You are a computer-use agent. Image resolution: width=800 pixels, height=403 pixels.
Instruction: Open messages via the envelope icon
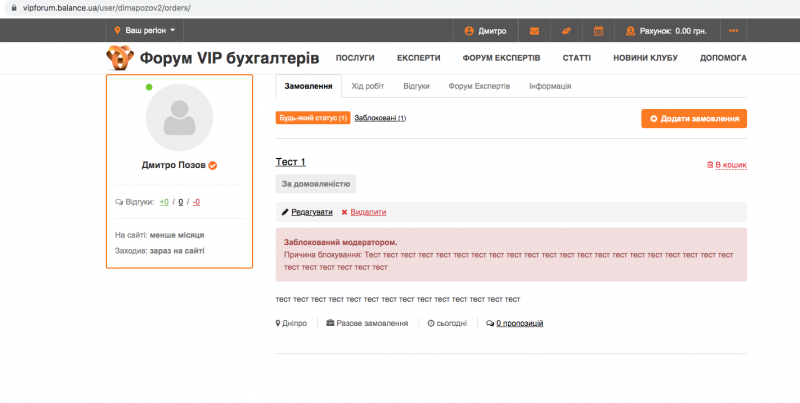[x=534, y=31]
